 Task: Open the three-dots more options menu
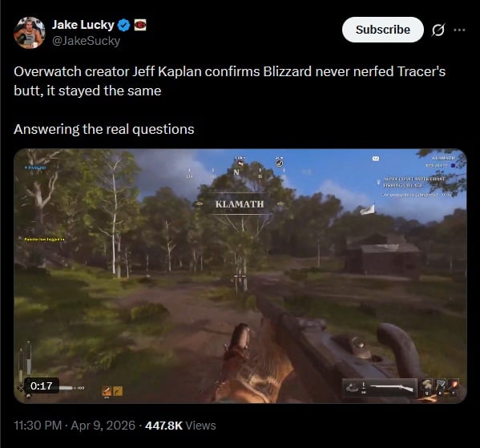click(459, 30)
